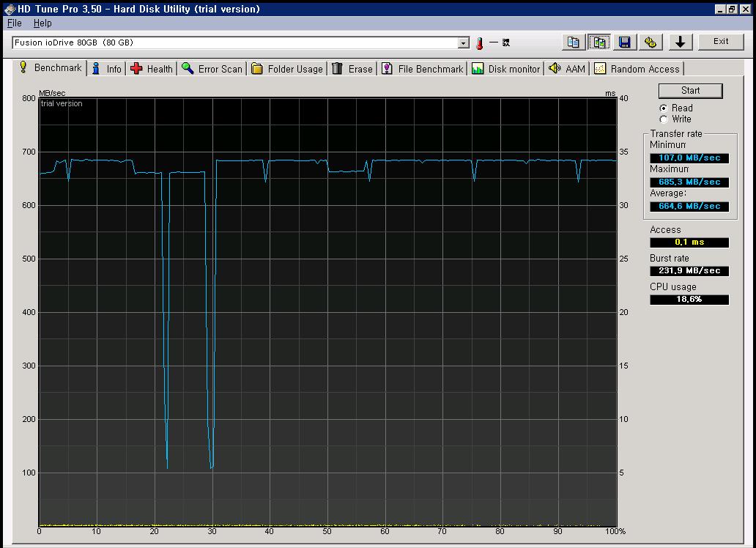Click the 'MB/sec' axis label above graph
This screenshot has width=756, height=548.
click(x=52, y=93)
